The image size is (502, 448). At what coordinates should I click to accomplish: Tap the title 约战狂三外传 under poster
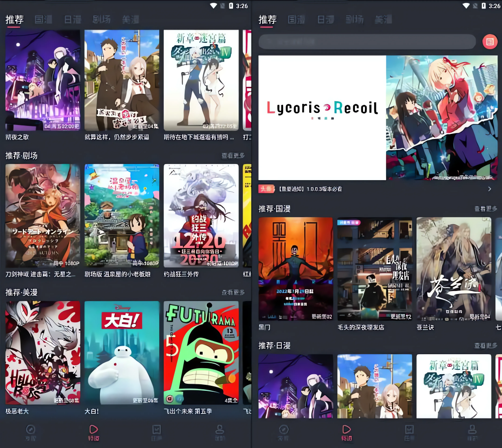pyautogui.click(x=181, y=274)
